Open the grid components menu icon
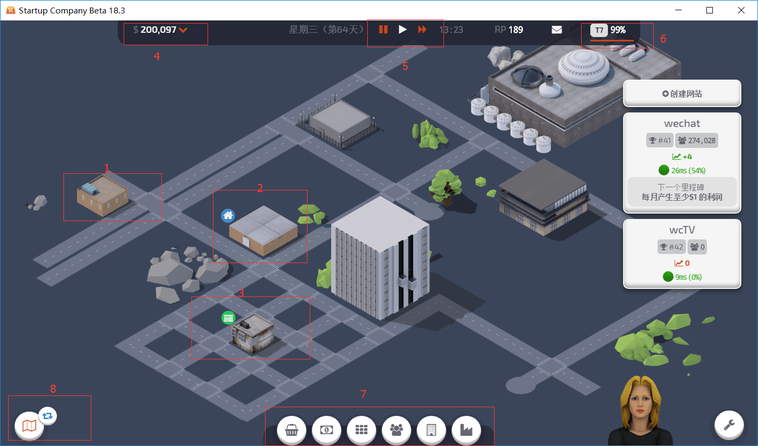 (x=362, y=430)
